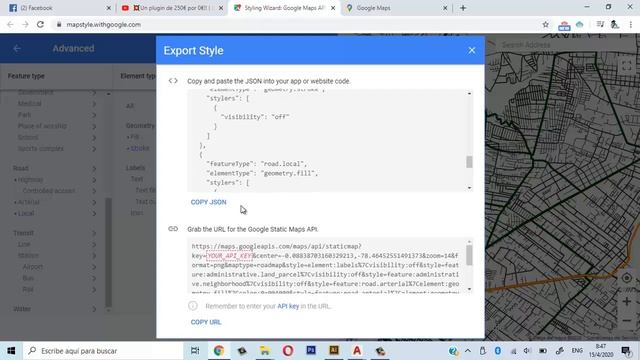Click the browser back arrow

(x=10, y=24)
